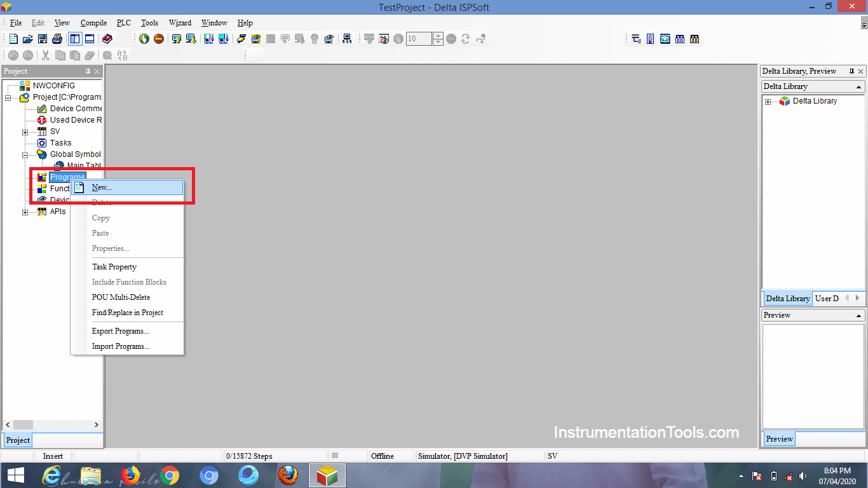Click the monitor with eye icon
868x488 pixels.
(329, 39)
